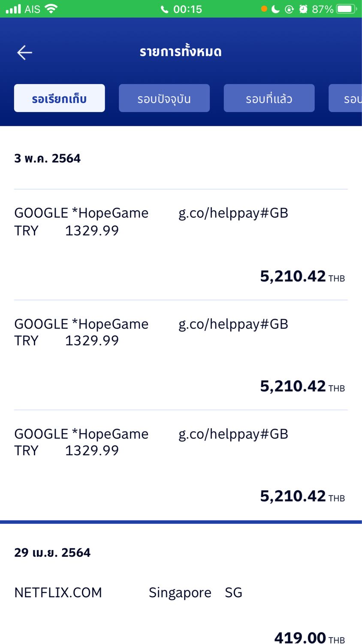This screenshot has height=644, width=362.
Task: Open the รอบที่แล้ว tab
Action: [x=269, y=98]
